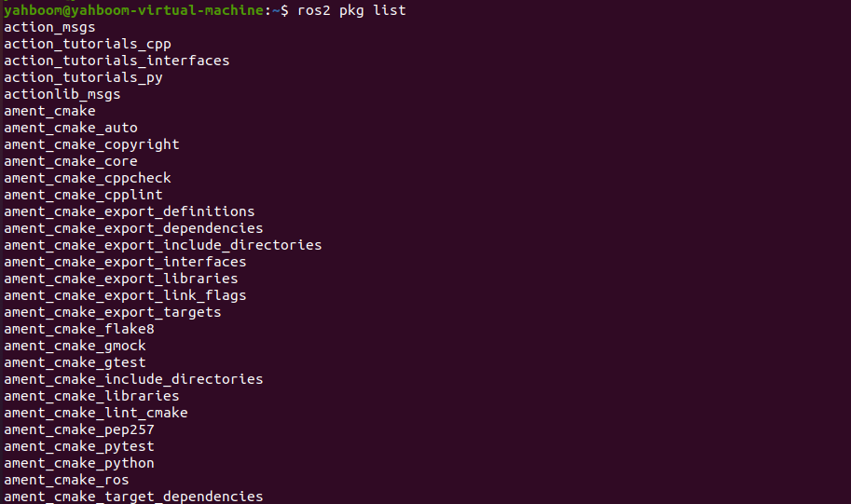Image resolution: width=851 pixels, height=504 pixels.
Task: Click the ament_cmake_auto line
Action: [x=71, y=128]
